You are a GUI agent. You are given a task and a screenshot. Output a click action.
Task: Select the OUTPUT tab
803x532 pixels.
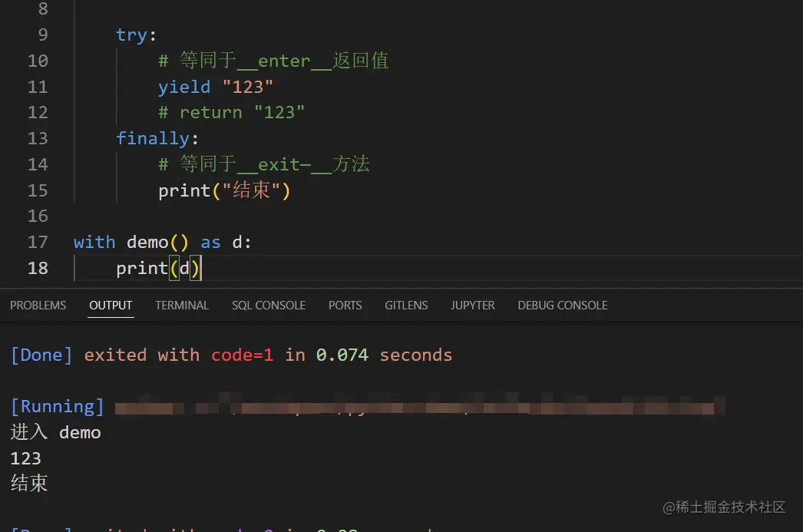111,306
